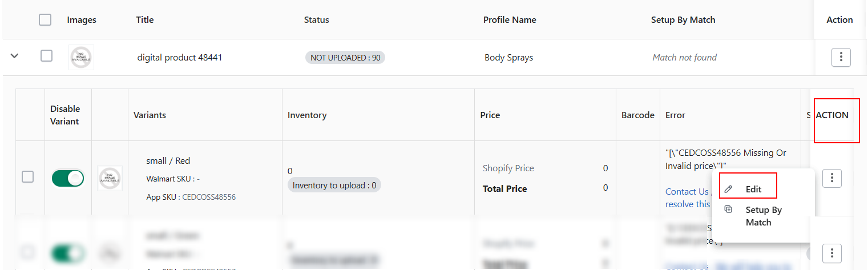Click the Match not found text

point(685,57)
